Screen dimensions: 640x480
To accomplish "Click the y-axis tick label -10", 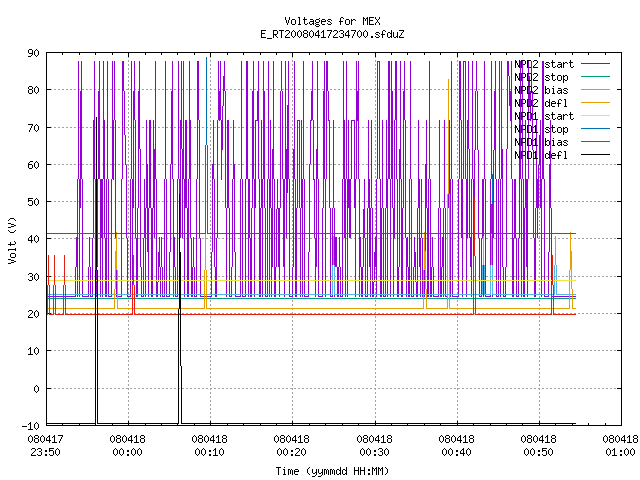I will pyautogui.click(x=31, y=426).
